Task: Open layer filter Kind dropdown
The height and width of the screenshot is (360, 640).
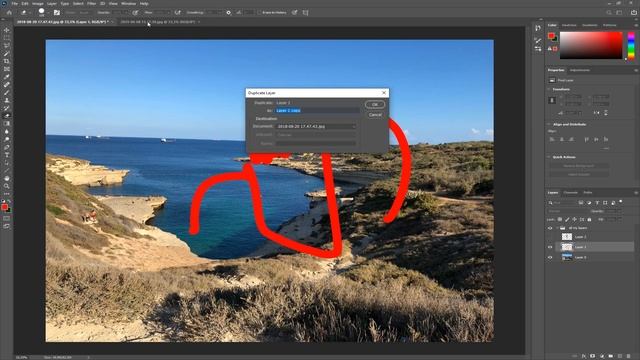Action: [562, 202]
